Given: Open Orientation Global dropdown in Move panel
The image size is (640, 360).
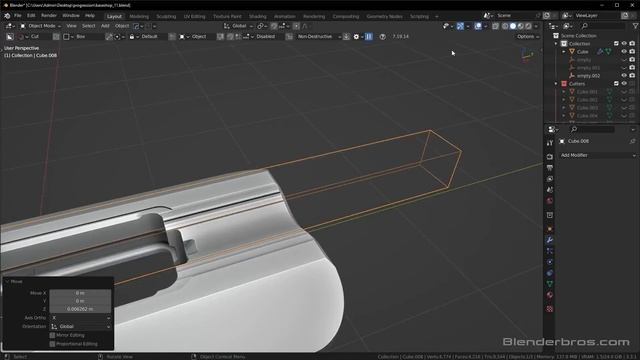Looking at the screenshot, I should tap(80, 327).
